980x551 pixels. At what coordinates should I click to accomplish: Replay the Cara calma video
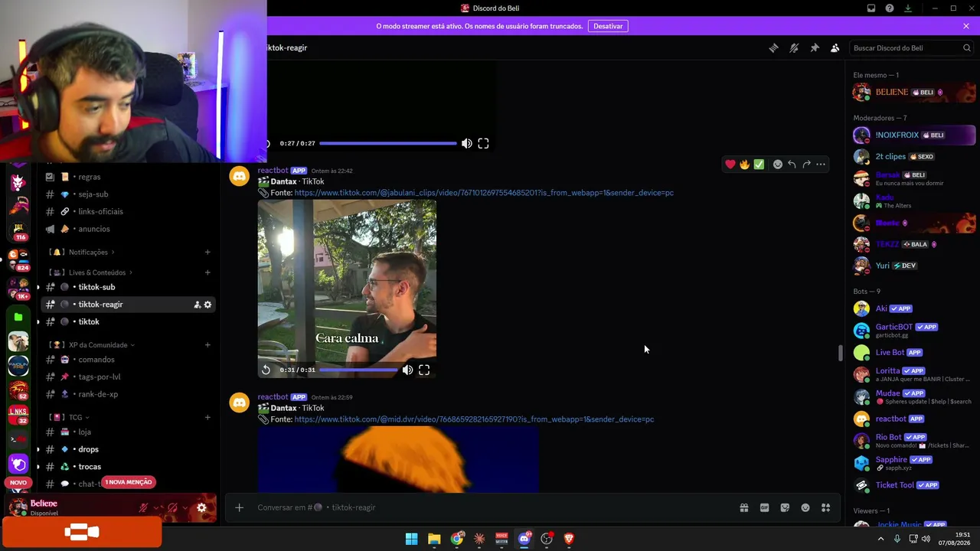pos(266,370)
